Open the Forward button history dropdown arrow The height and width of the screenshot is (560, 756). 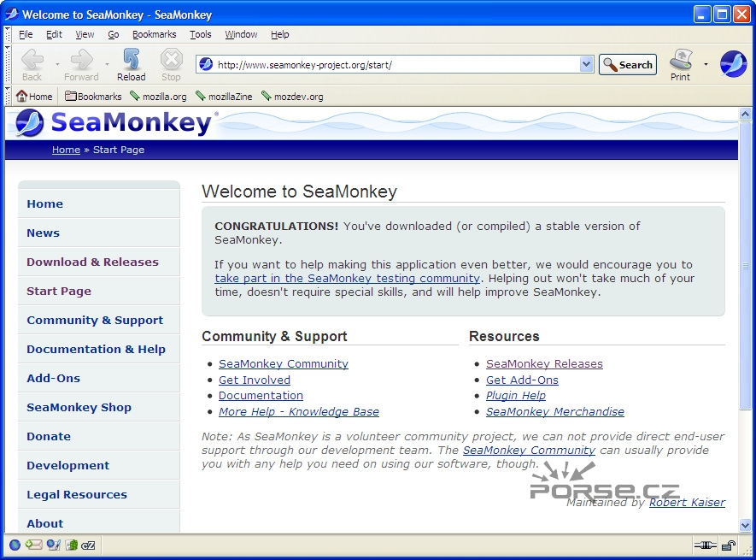tap(107, 64)
